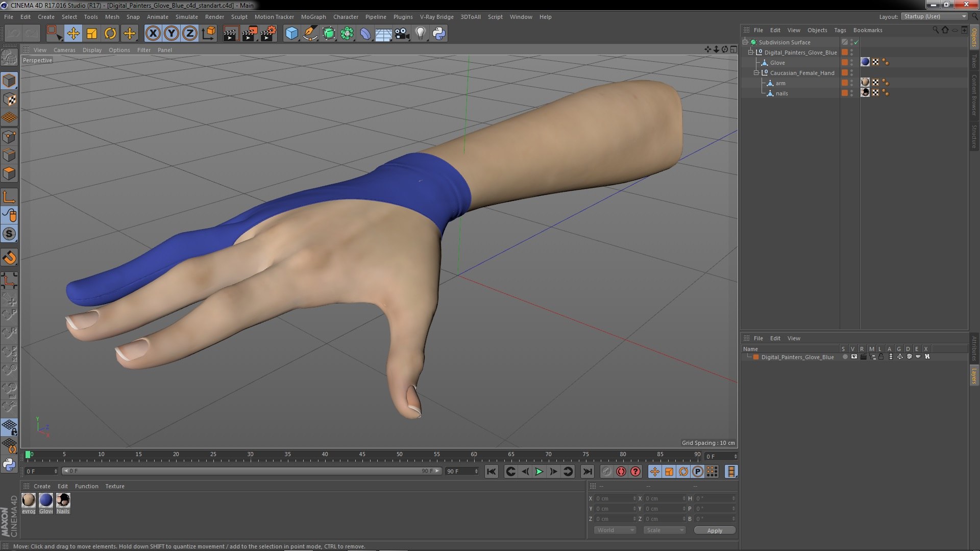Open the viewport Display menu
This screenshot has height=551, width=980.
(x=92, y=50)
